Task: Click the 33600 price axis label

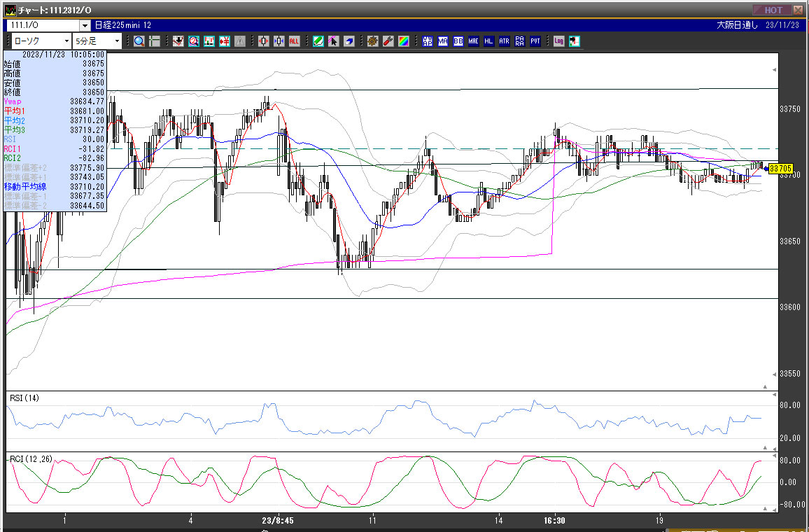Action: point(790,307)
